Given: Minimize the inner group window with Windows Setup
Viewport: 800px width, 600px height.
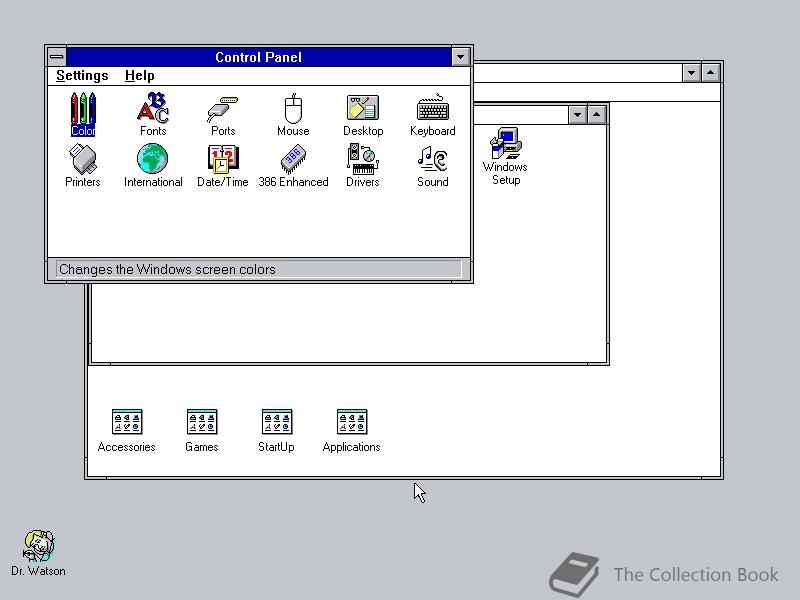Looking at the screenshot, I should click(577, 115).
